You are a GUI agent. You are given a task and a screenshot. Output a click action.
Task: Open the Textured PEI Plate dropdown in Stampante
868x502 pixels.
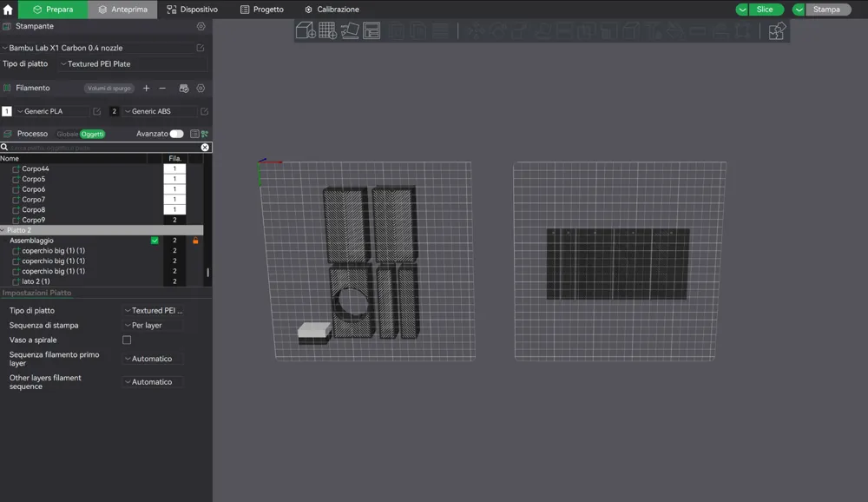pos(133,63)
